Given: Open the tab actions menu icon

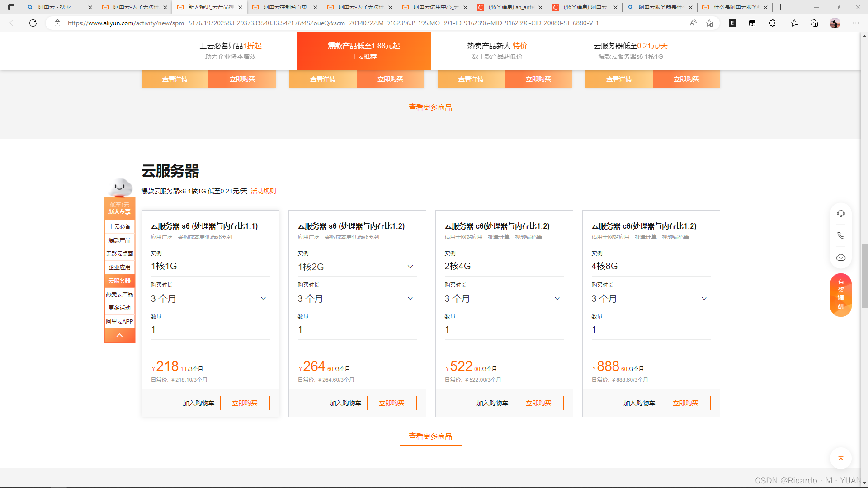Looking at the screenshot, I should coord(11,7).
